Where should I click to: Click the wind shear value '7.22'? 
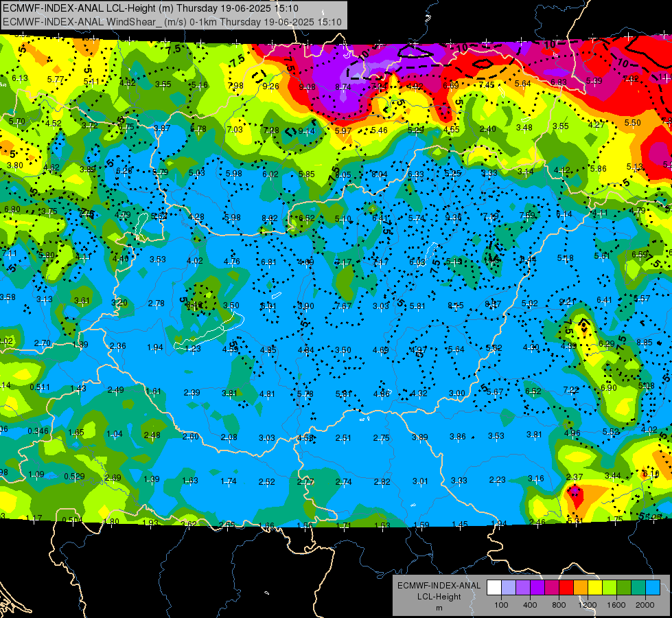click(571, 389)
